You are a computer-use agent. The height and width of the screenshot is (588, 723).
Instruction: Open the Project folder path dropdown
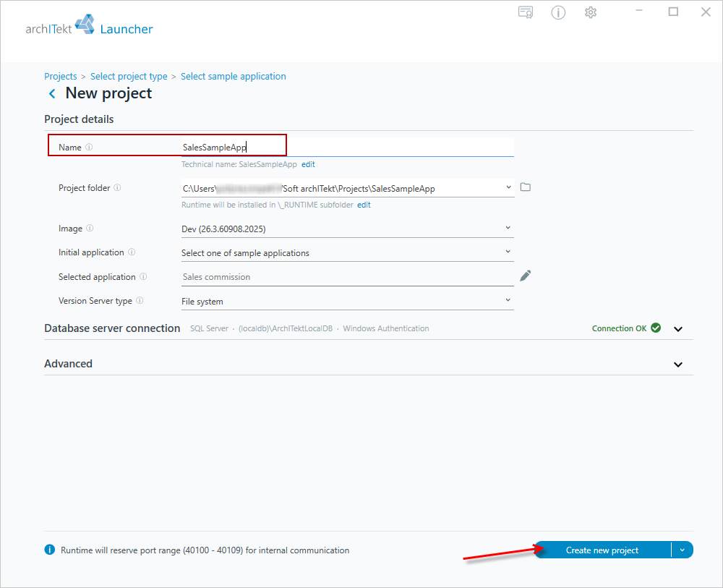508,187
